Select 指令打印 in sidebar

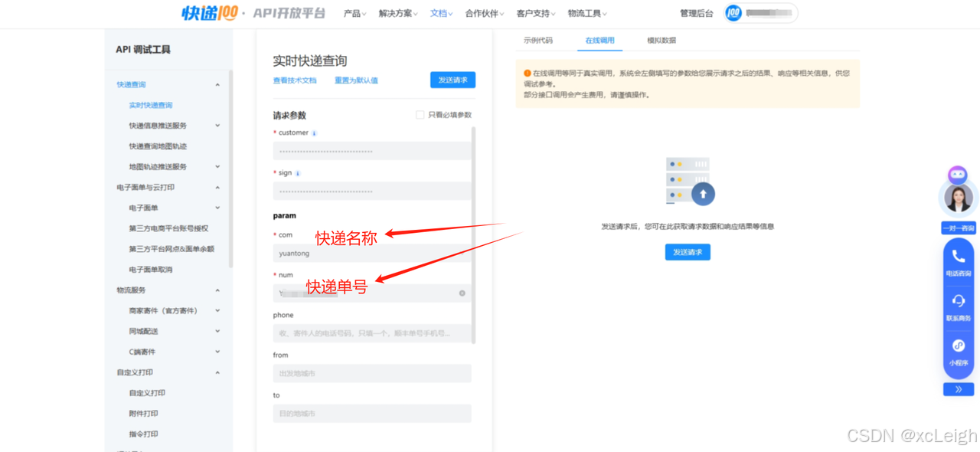(143, 434)
